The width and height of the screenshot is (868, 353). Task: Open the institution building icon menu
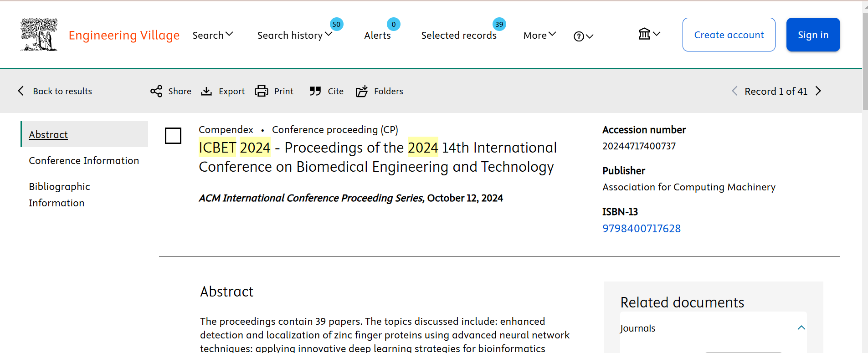click(x=649, y=34)
